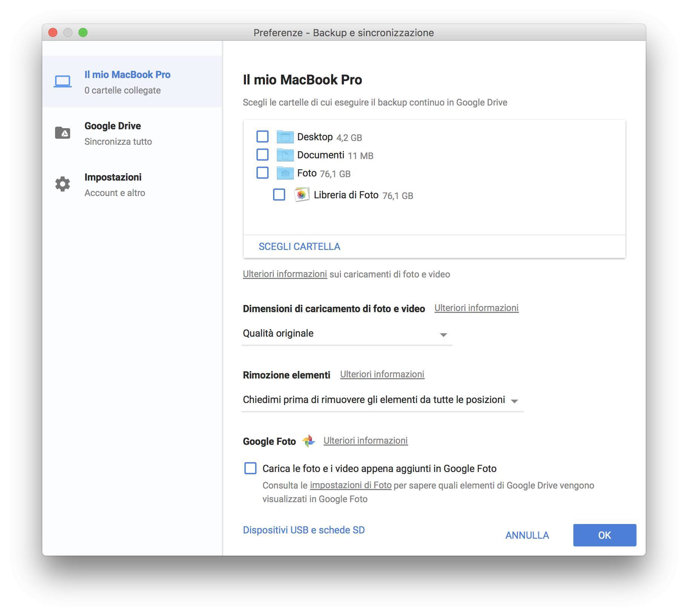Click the ANNULLA button
The image size is (688, 616).
tap(527, 535)
